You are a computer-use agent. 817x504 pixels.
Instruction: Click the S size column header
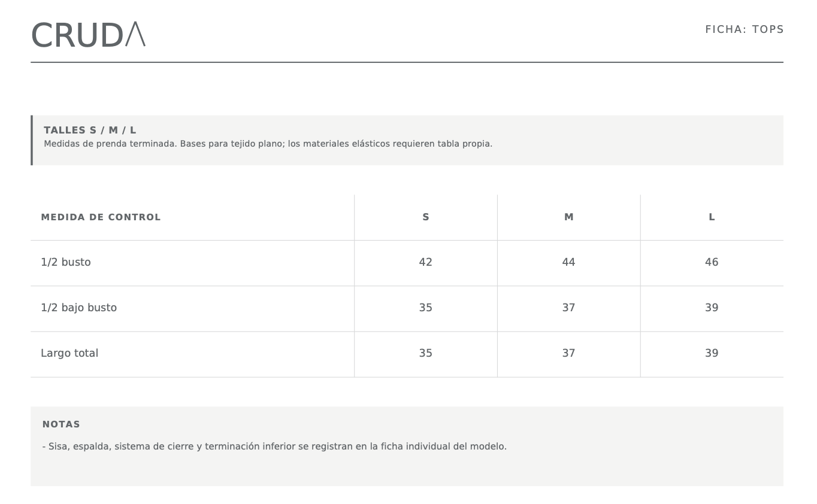[x=426, y=217]
